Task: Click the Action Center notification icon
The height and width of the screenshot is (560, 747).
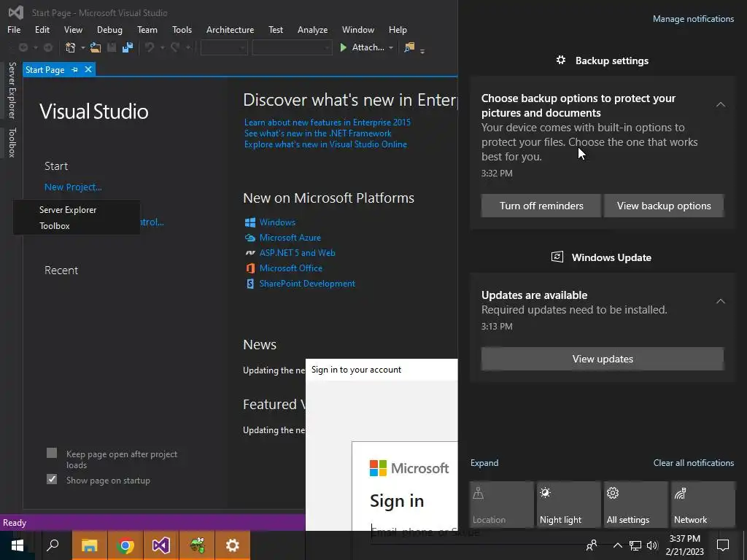Action: coord(723,545)
